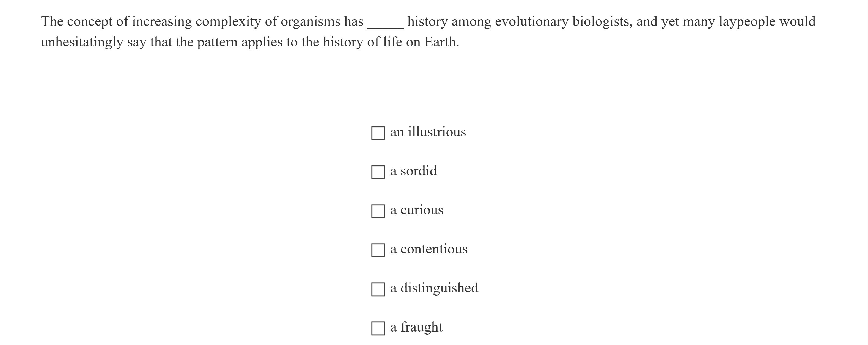Click the word 'pattern' in second line
The image size is (868, 345).
tap(217, 42)
